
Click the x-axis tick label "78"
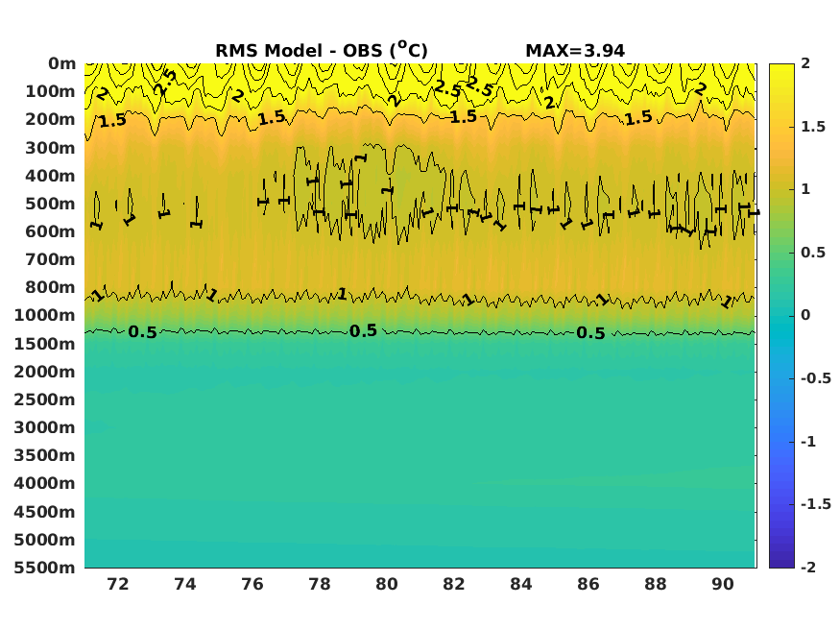click(x=320, y=584)
